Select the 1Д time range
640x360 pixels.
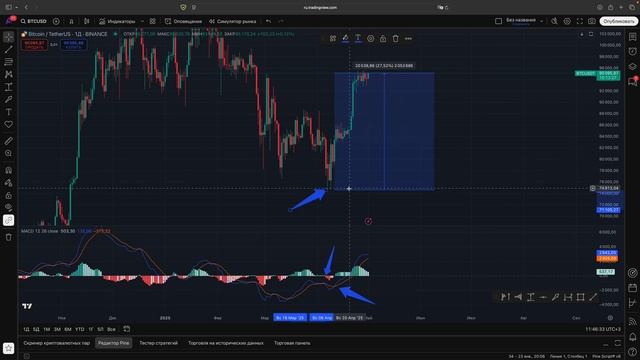tap(26, 329)
